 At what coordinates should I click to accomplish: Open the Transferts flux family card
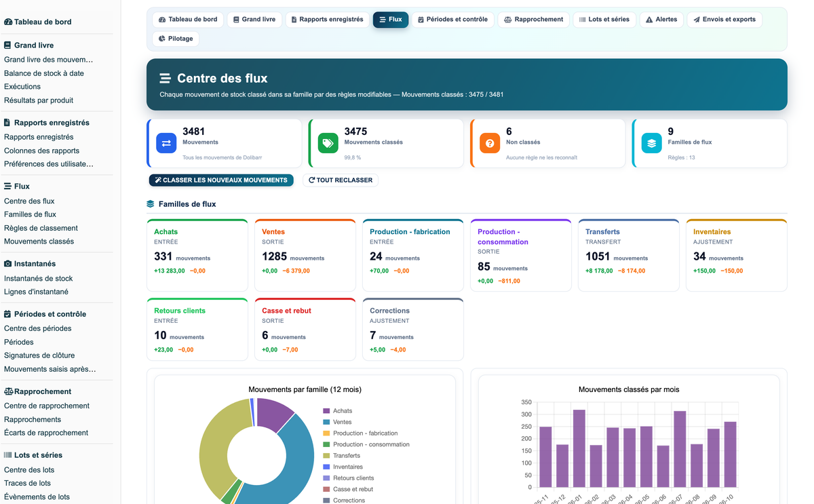pyautogui.click(x=629, y=255)
